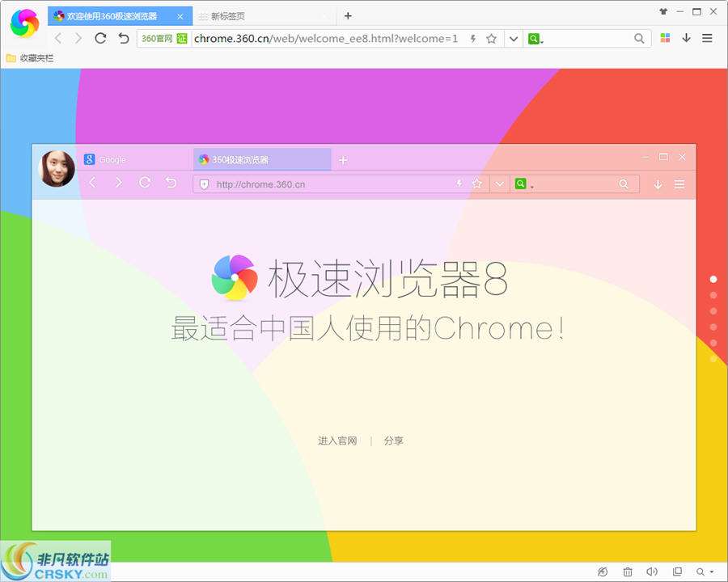Open the skin changer shirt icon
The width and height of the screenshot is (728, 582).
point(663,11)
